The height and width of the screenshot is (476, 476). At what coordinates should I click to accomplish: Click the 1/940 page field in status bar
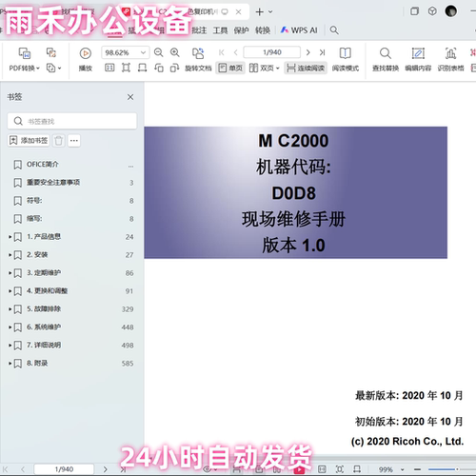pos(64,469)
